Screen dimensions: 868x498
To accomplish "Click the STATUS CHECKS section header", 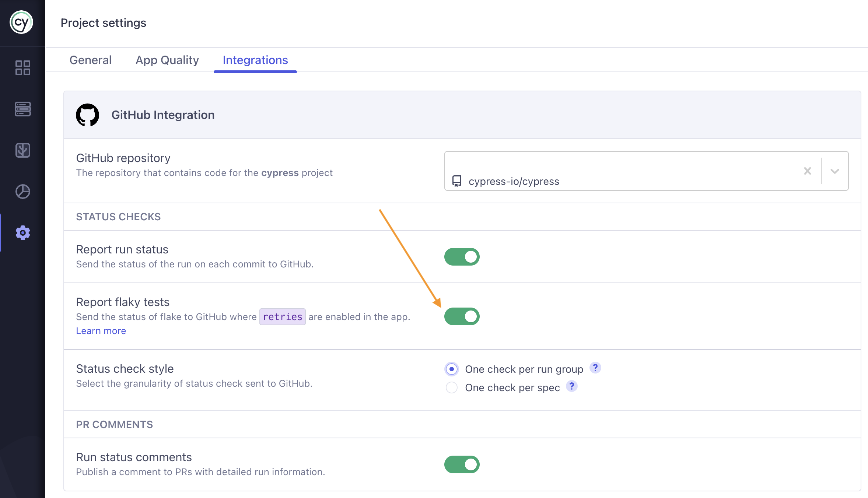I will point(118,217).
